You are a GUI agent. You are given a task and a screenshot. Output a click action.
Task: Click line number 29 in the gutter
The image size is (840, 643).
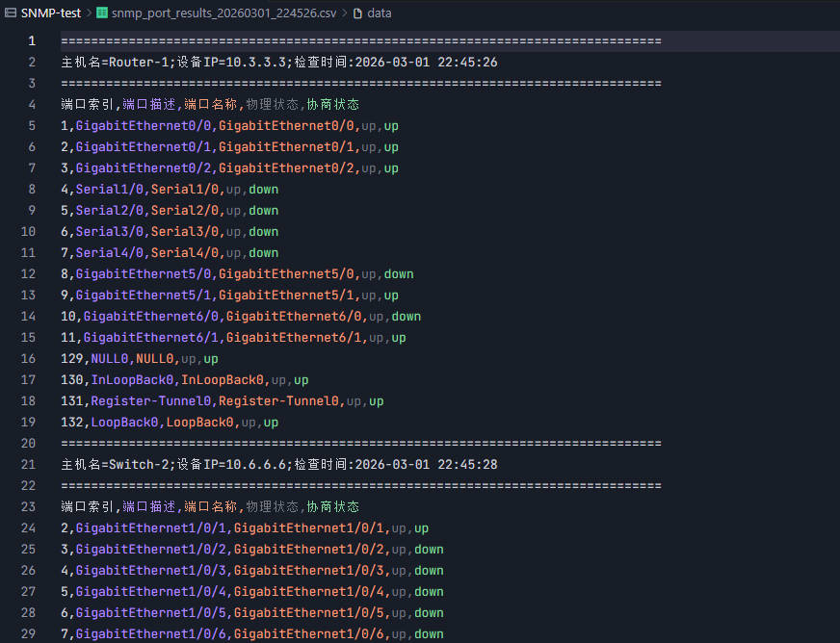click(x=28, y=634)
